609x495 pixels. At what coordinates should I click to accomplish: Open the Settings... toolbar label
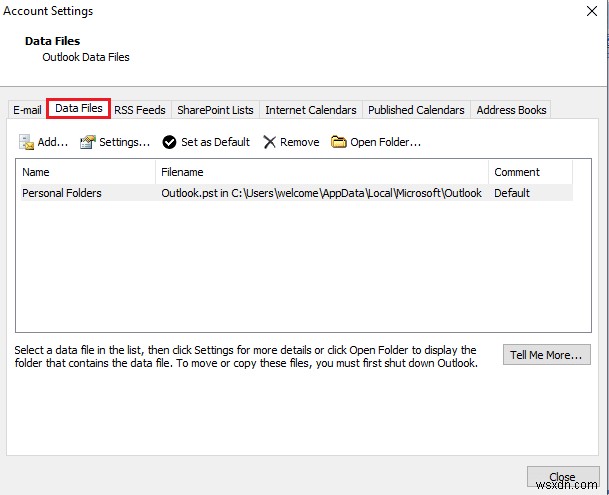point(124,142)
